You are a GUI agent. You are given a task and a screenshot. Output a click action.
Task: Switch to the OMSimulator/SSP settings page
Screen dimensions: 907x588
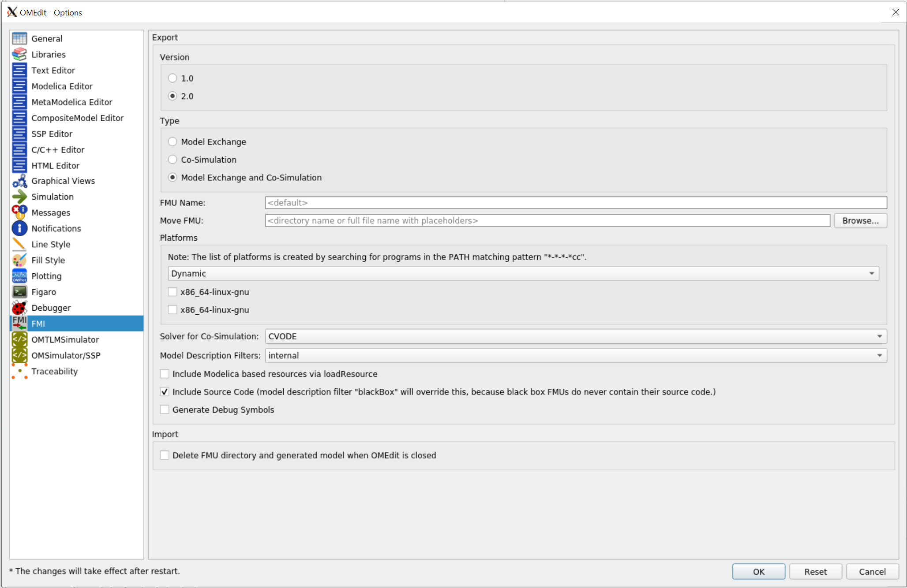point(66,355)
